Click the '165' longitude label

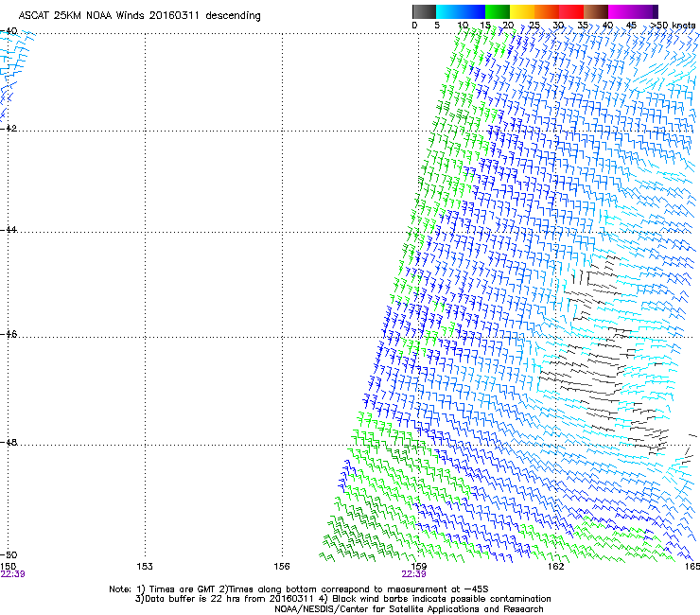coord(692,567)
